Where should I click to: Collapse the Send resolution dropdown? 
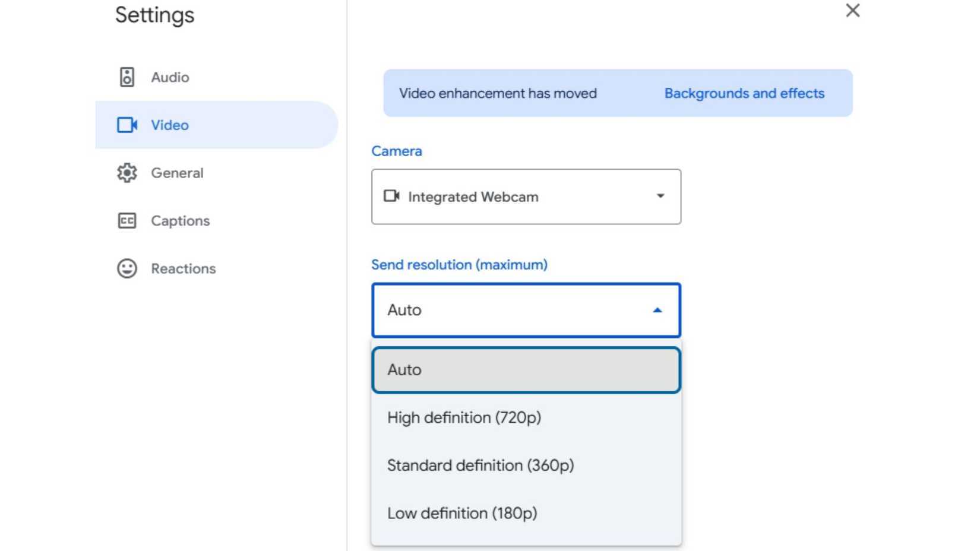click(x=526, y=310)
